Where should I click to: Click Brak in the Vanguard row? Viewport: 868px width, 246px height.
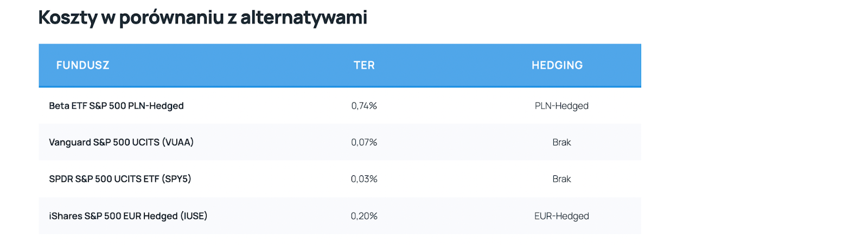tap(561, 142)
